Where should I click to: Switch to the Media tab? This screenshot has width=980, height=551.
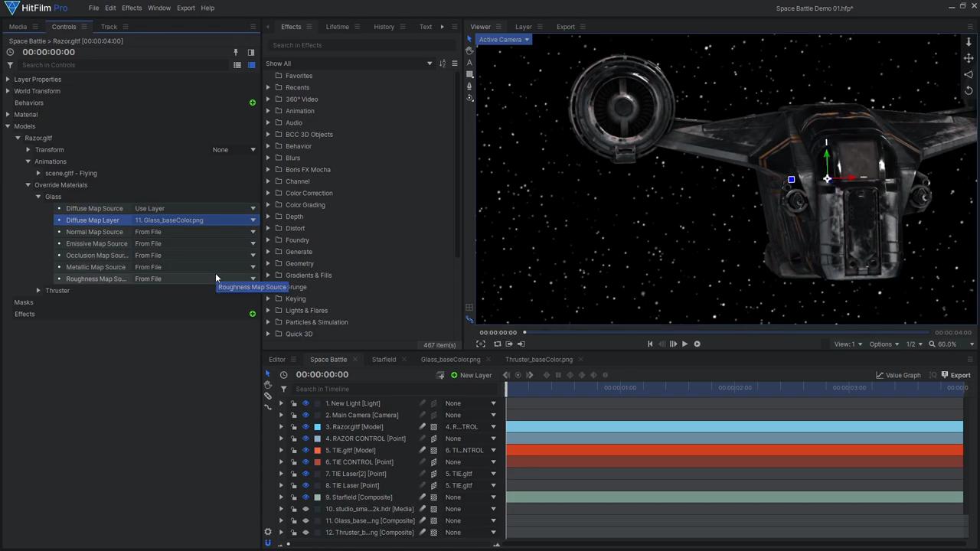(18, 27)
